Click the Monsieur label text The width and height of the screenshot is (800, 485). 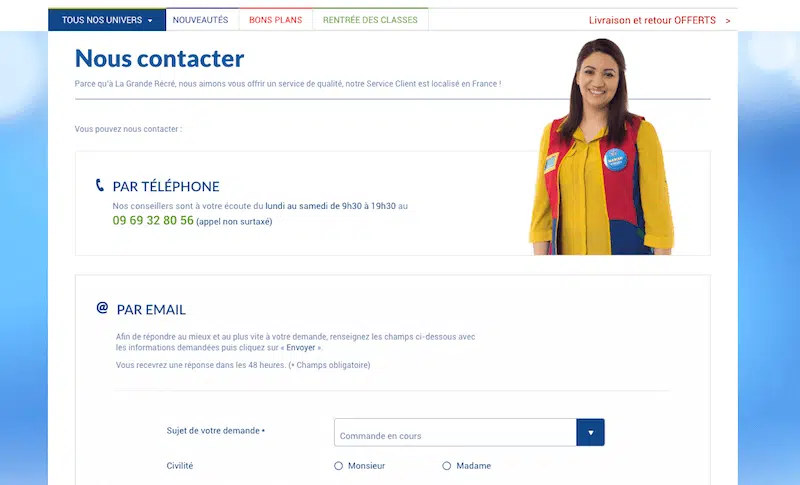pos(366,466)
